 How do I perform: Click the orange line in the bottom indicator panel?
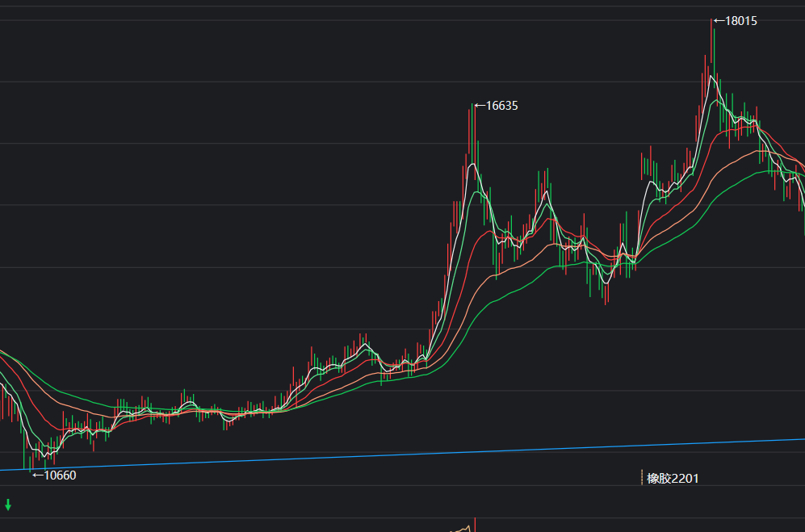click(462, 530)
